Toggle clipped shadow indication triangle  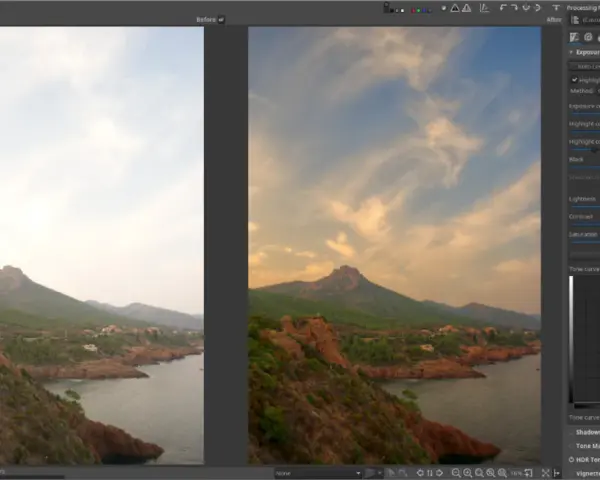(x=455, y=8)
